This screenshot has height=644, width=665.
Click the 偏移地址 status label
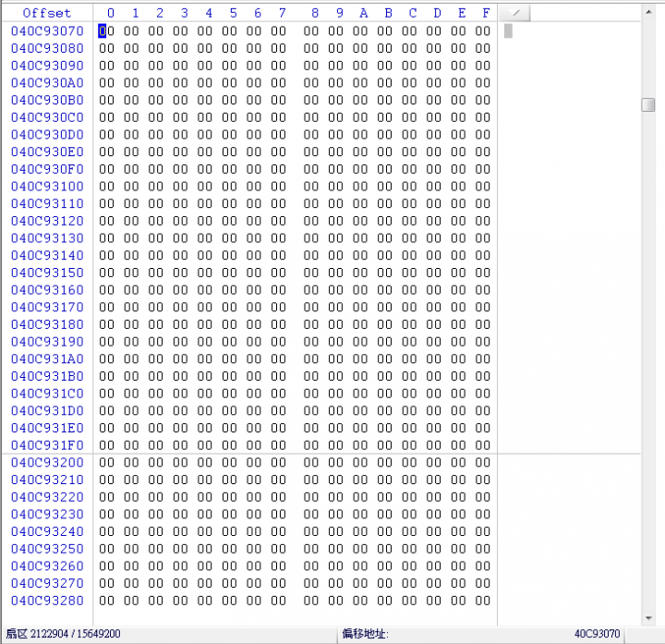click(365, 634)
